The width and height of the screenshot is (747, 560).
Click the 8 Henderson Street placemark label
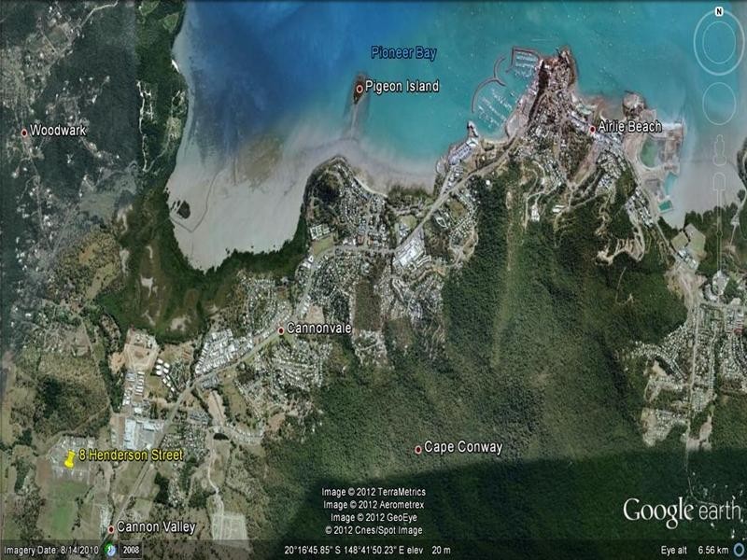tap(131, 455)
